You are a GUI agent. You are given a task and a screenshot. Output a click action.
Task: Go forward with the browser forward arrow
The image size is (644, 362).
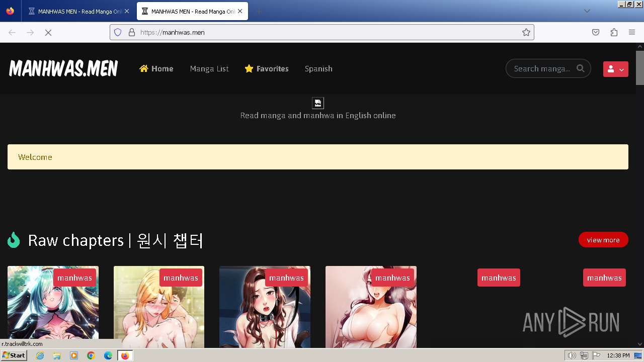(30, 32)
